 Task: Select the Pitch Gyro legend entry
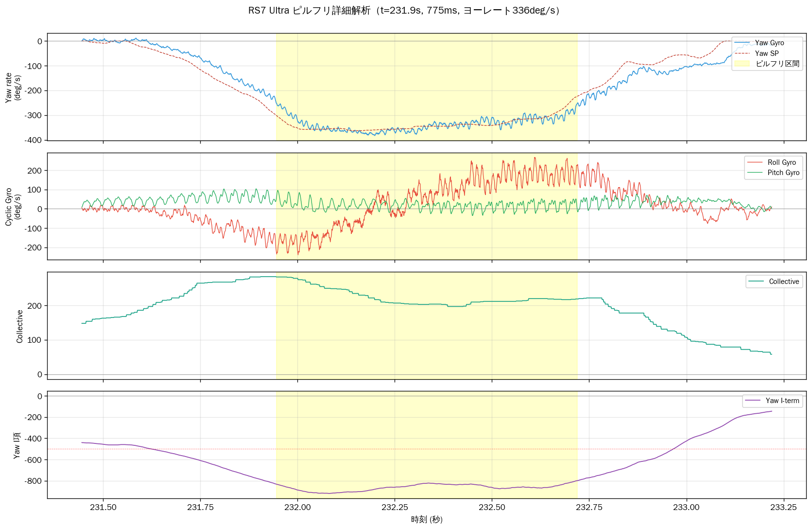773,173
